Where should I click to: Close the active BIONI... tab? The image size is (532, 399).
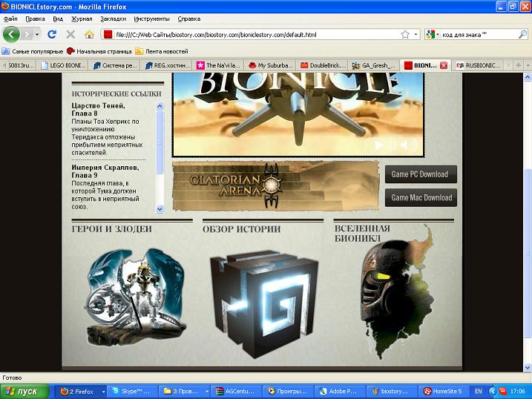[444, 65]
